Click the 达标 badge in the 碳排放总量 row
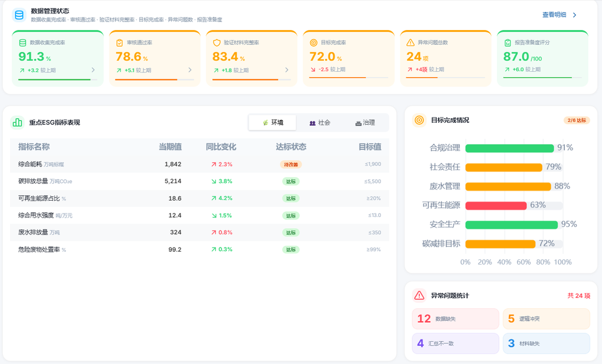 pyautogui.click(x=290, y=181)
